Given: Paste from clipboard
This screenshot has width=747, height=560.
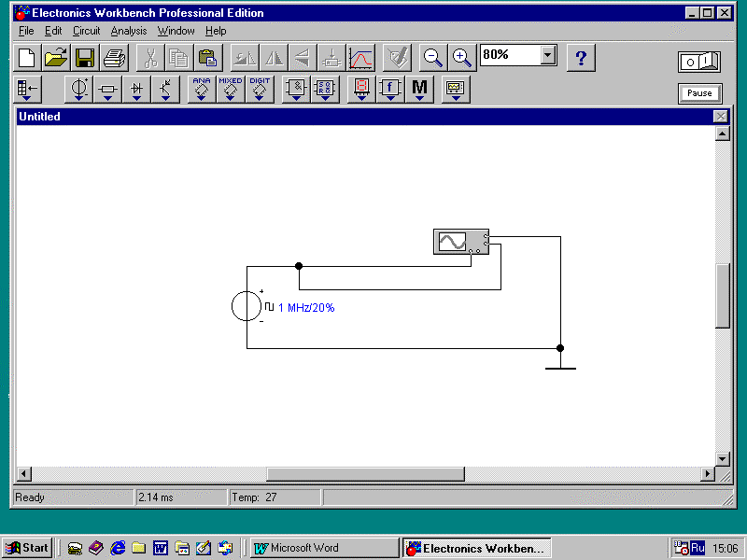Looking at the screenshot, I should (x=208, y=58).
